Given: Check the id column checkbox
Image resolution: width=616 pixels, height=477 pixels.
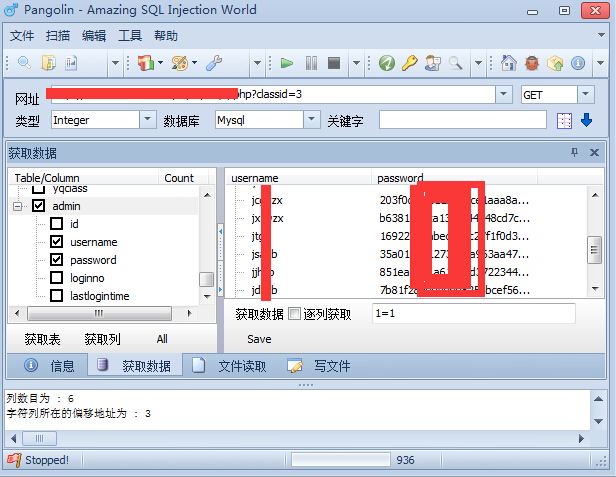Looking at the screenshot, I should click(57, 224).
